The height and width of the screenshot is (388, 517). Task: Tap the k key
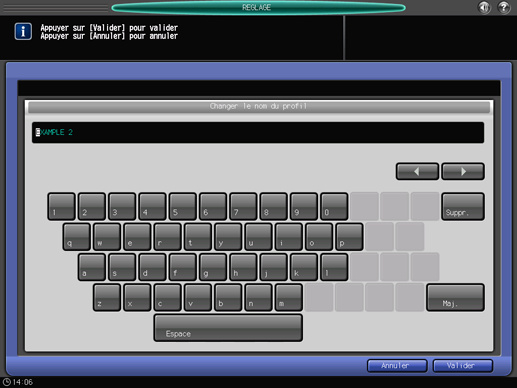pyautogui.click(x=304, y=267)
